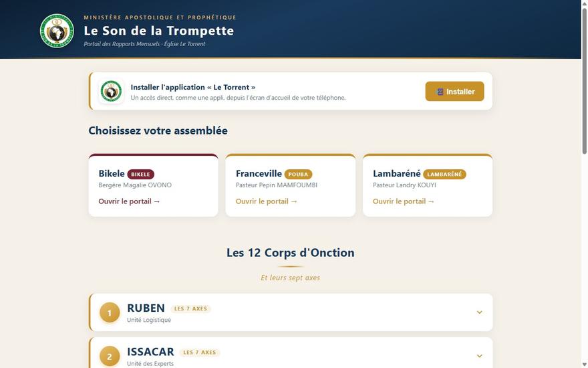Click the POUBA tag on Franceville card

[298, 174]
